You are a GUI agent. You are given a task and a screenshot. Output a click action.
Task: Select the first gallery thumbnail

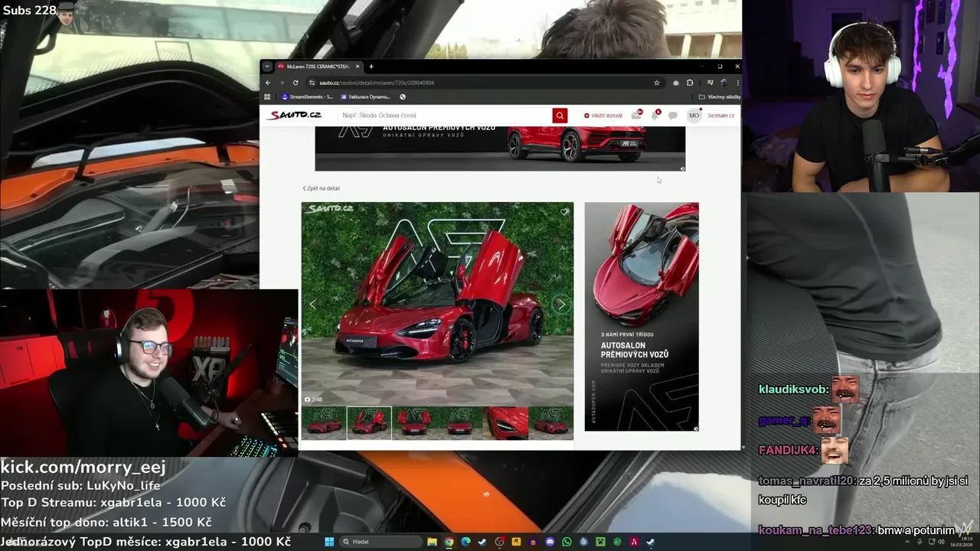pos(324,422)
